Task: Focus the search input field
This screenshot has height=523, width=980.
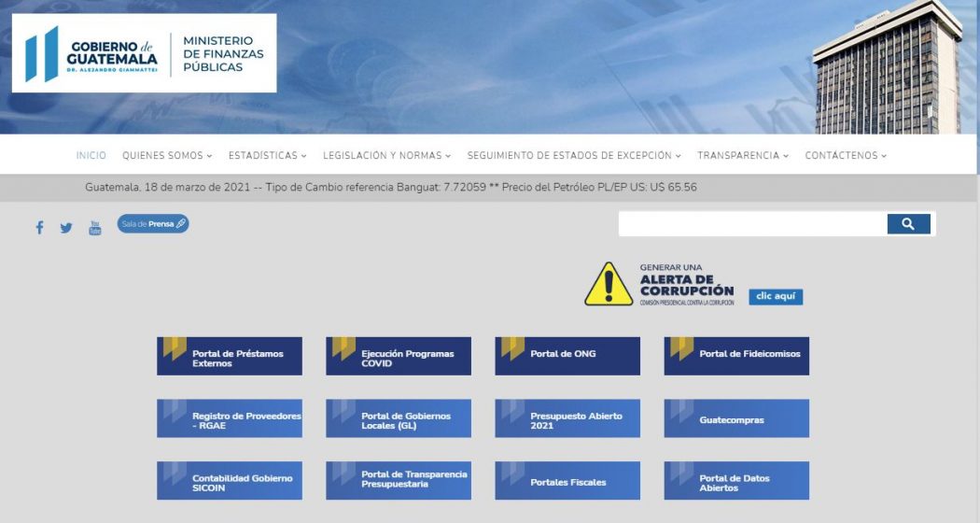Action: 752,224
